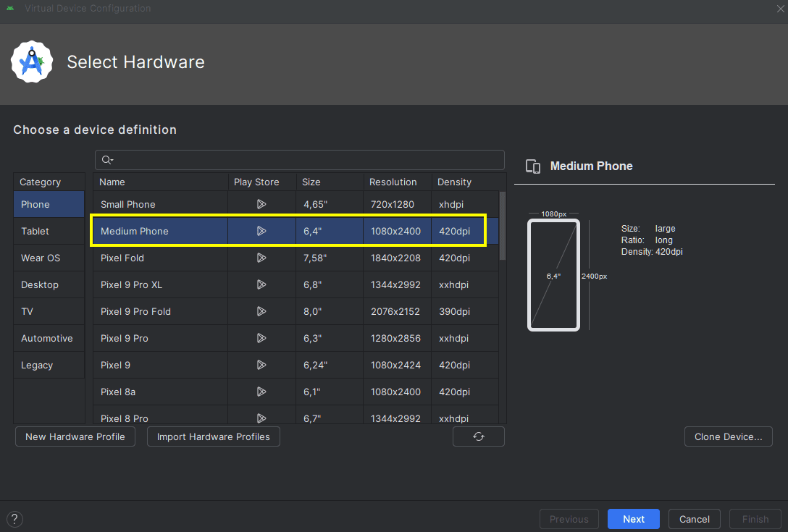Click Play Store icon for Pixel 9 Pro
Image resolution: width=788 pixels, height=532 pixels.
tap(261, 338)
